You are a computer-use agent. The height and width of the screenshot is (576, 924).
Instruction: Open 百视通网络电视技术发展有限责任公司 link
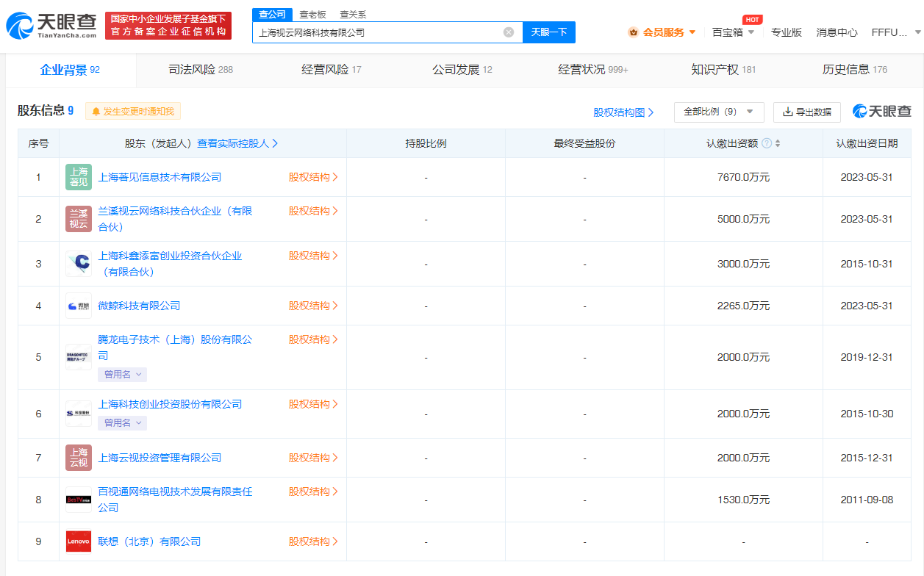[175, 500]
